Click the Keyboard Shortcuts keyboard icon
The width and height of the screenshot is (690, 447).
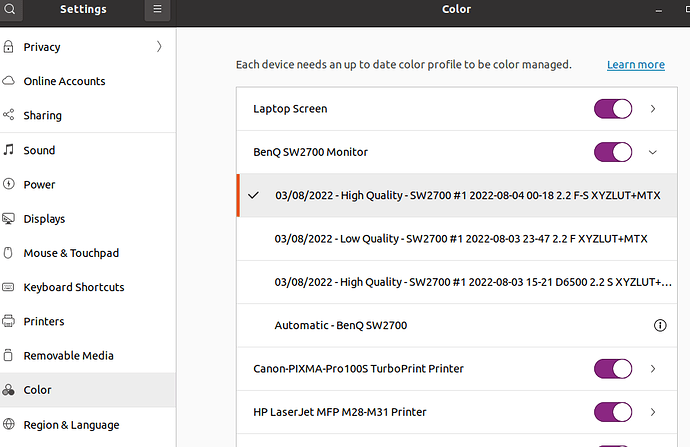8,287
